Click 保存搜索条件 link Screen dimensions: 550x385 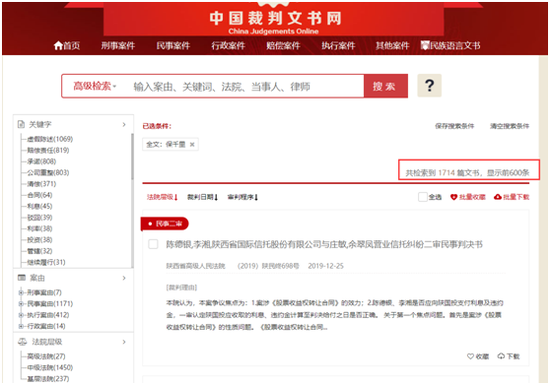pos(454,126)
